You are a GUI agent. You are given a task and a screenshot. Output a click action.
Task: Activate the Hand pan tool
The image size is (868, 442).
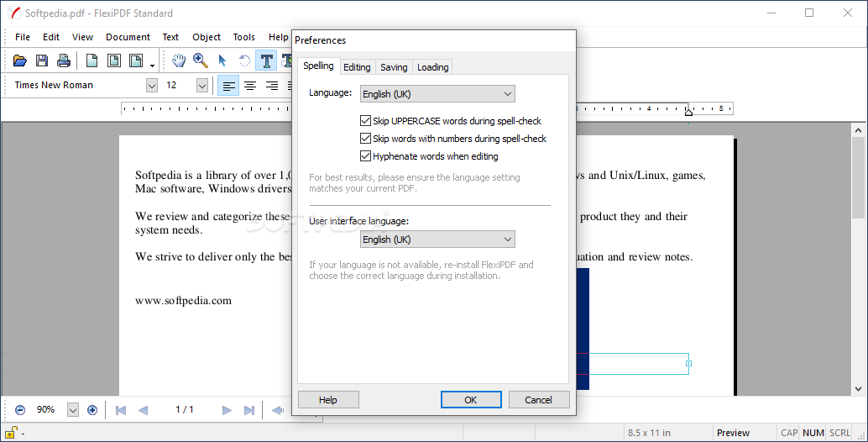[178, 61]
